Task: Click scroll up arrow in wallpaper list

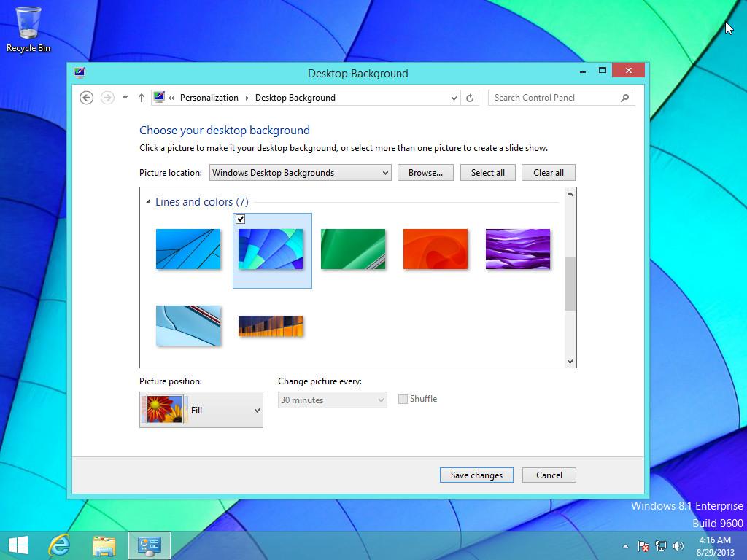Action: click(x=570, y=194)
